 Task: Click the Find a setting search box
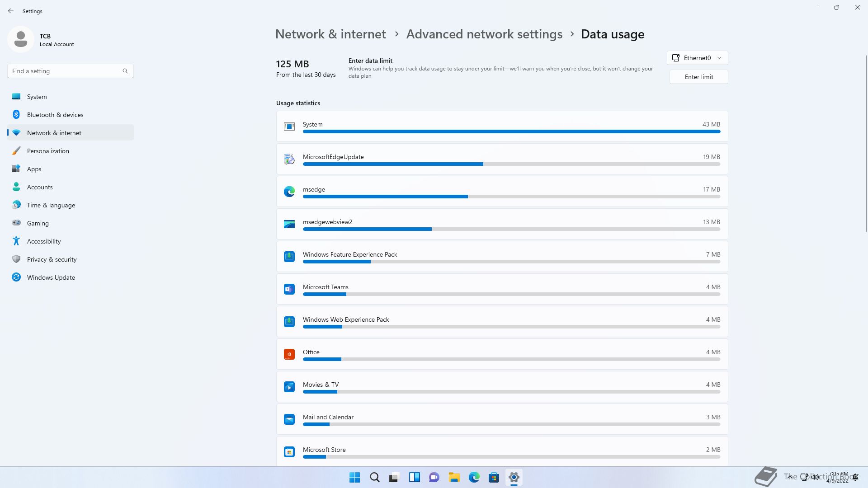pyautogui.click(x=70, y=71)
